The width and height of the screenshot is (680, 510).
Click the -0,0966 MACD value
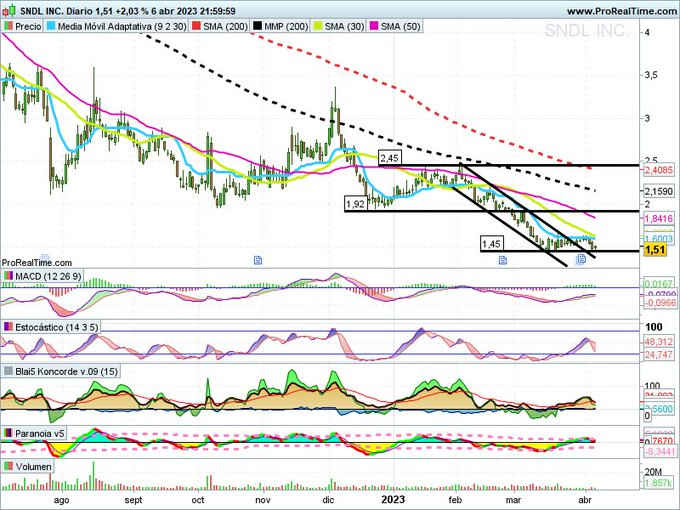(658, 303)
